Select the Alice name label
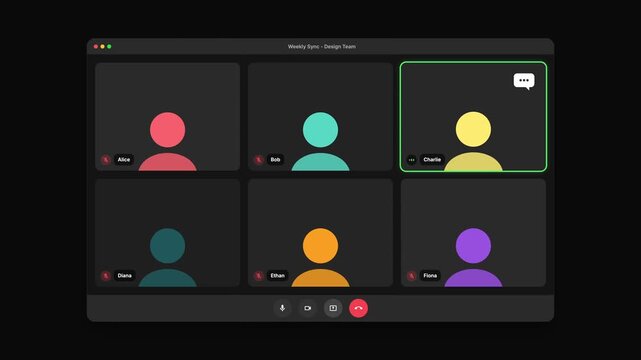This screenshot has width=641, height=360. pyautogui.click(x=124, y=160)
